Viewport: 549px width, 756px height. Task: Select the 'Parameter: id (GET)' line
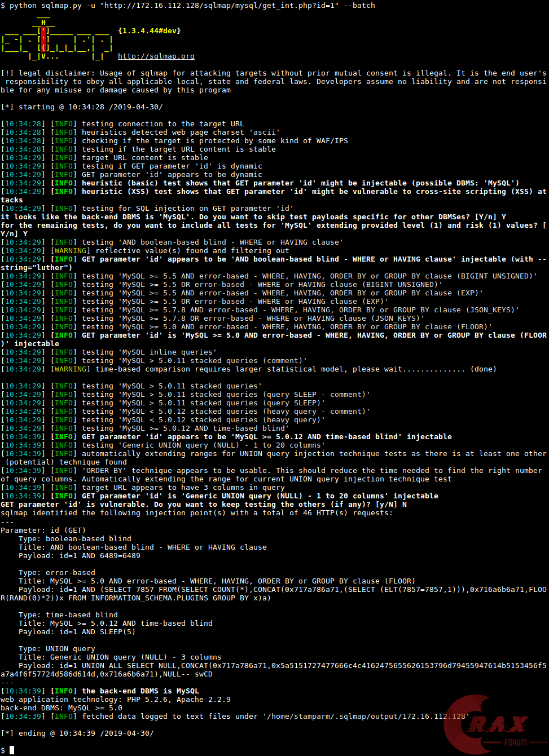(43, 530)
